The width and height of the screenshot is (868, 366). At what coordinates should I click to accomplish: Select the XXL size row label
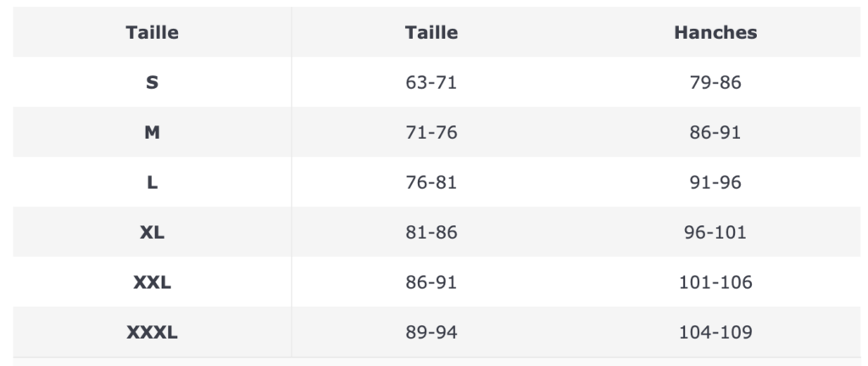pyautogui.click(x=153, y=283)
